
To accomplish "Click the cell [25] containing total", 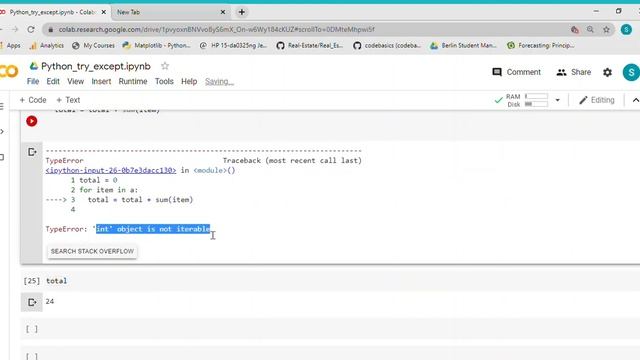I will 330,281.
